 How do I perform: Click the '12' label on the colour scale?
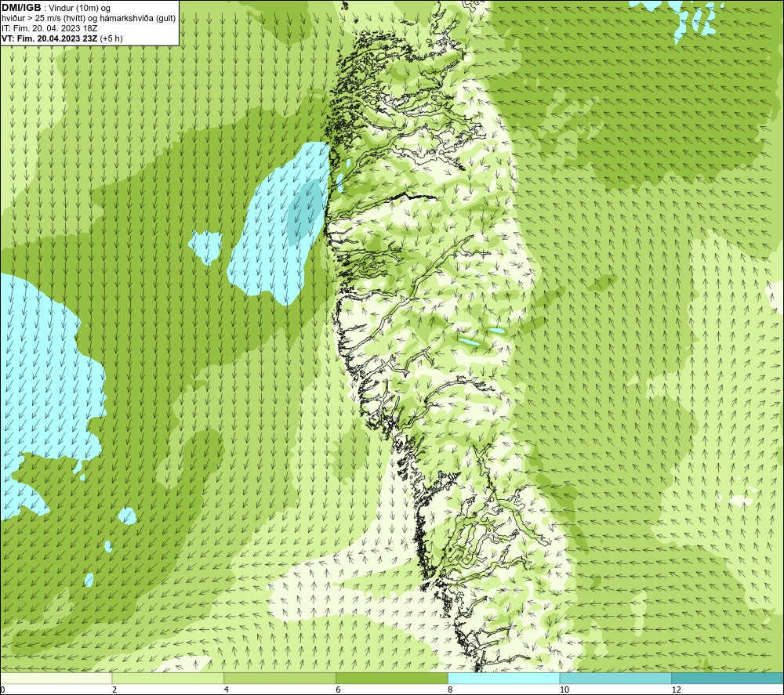676,690
